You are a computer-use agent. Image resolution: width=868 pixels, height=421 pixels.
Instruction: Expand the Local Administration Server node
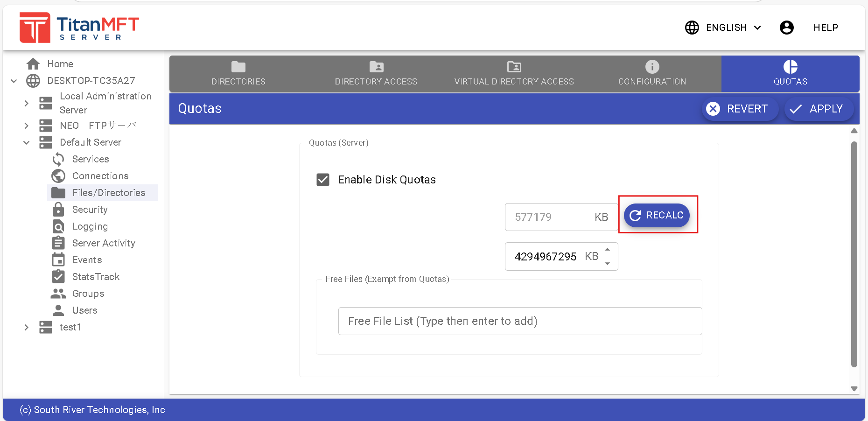point(27,103)
